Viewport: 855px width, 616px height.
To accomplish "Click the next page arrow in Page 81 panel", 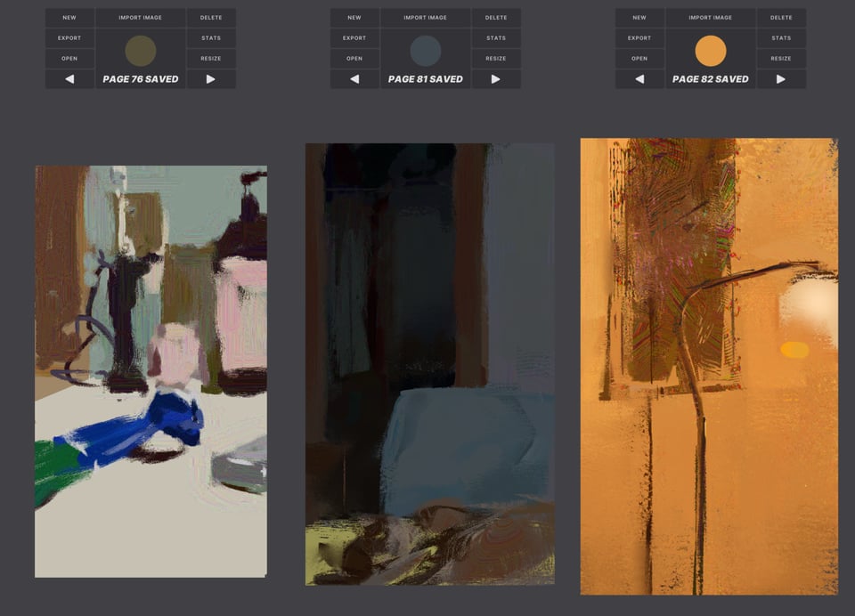I will click(496, 79).
